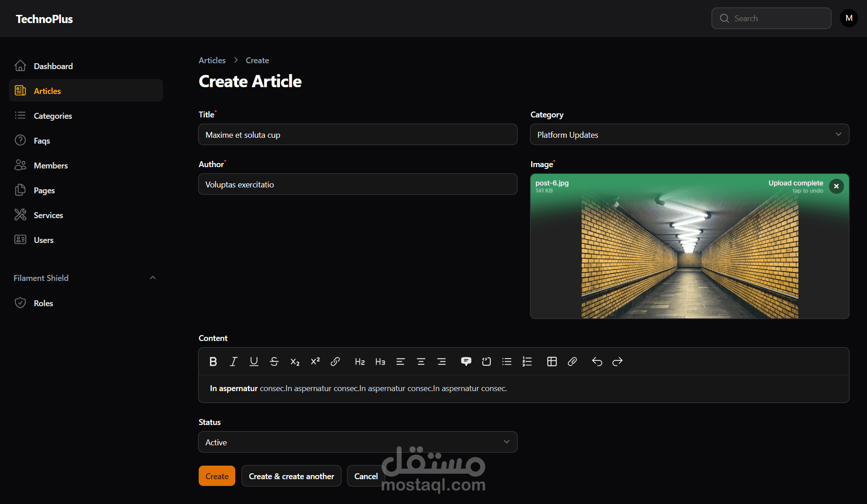The image size is (867, 504).
Task: Remove uploaded post-6.jpg image
Action: pos(836,186)
